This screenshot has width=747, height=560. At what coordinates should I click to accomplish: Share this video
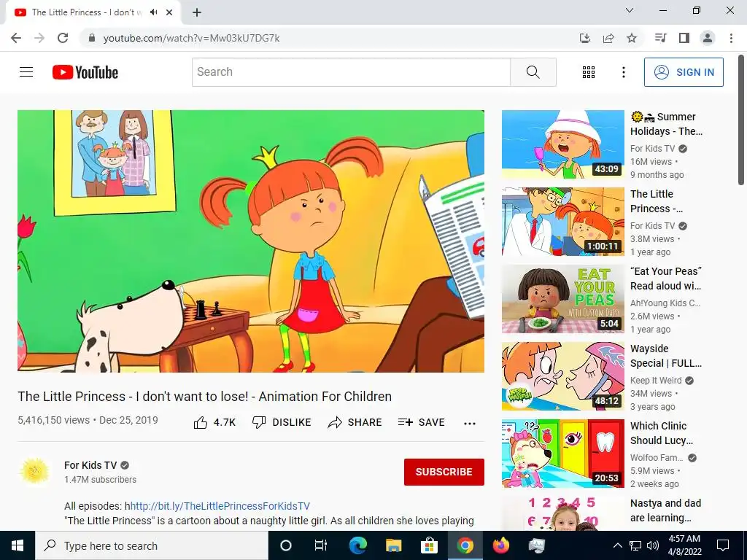click(x=355, y=422)
